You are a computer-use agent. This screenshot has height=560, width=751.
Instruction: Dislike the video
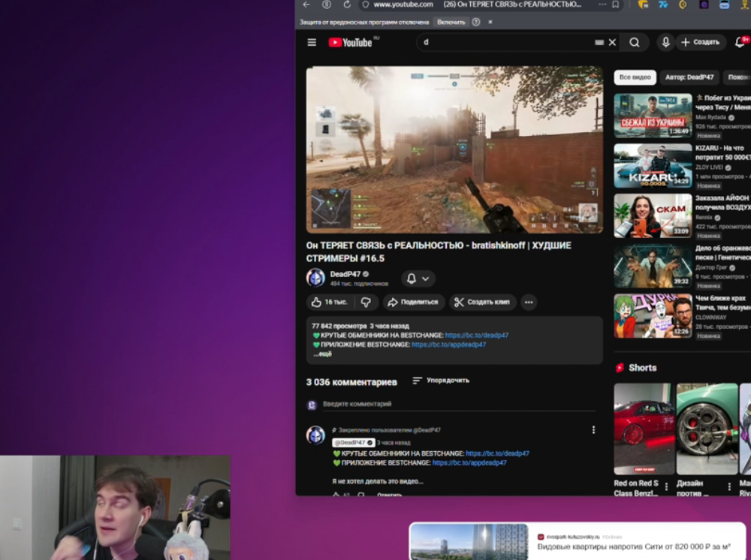[366, 302]
